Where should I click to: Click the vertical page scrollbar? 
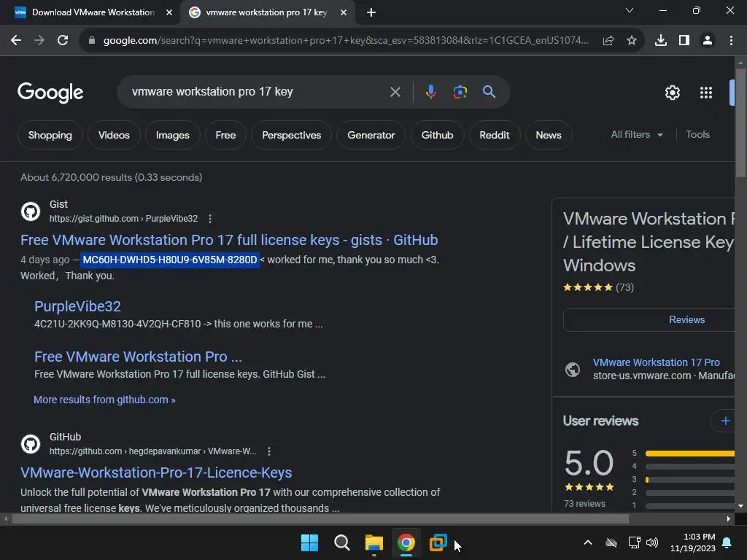[x=740, y=122]
